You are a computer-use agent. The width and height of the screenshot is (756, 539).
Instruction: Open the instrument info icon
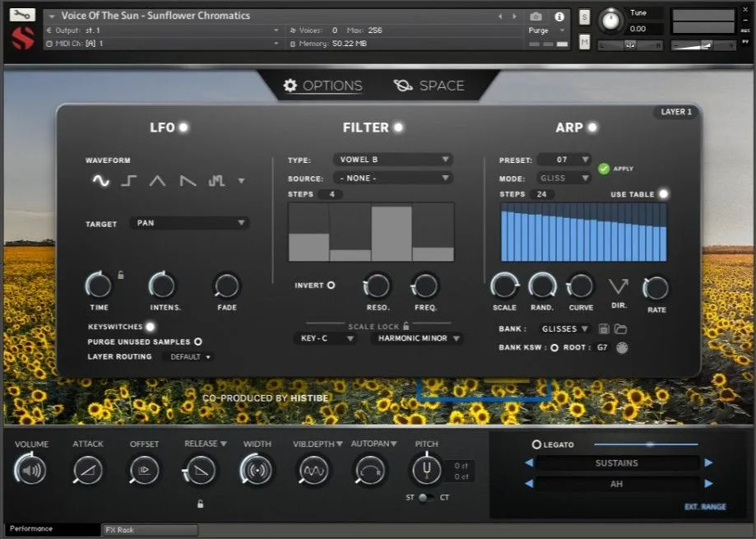click(x=559, y=17)
